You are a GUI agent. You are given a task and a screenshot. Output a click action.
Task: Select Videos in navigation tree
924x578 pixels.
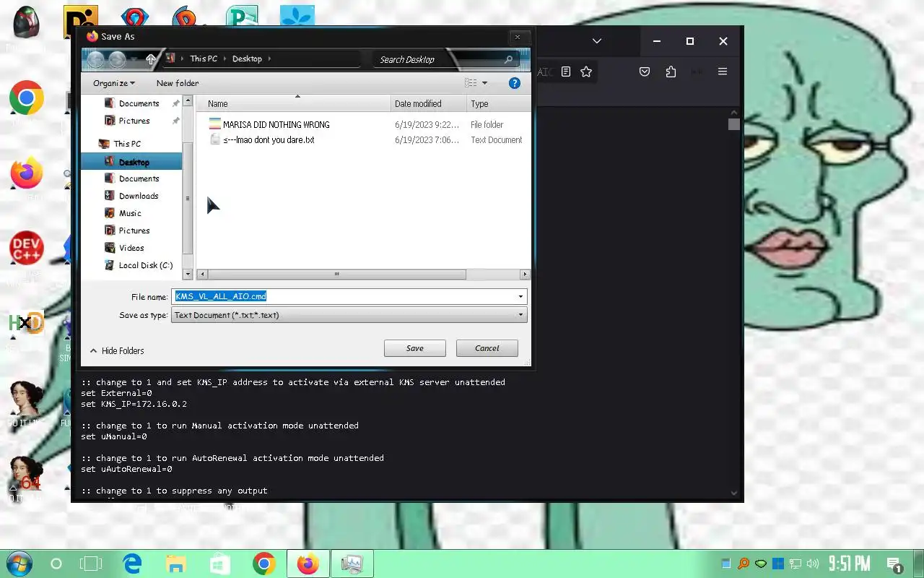tap(131, 248)
